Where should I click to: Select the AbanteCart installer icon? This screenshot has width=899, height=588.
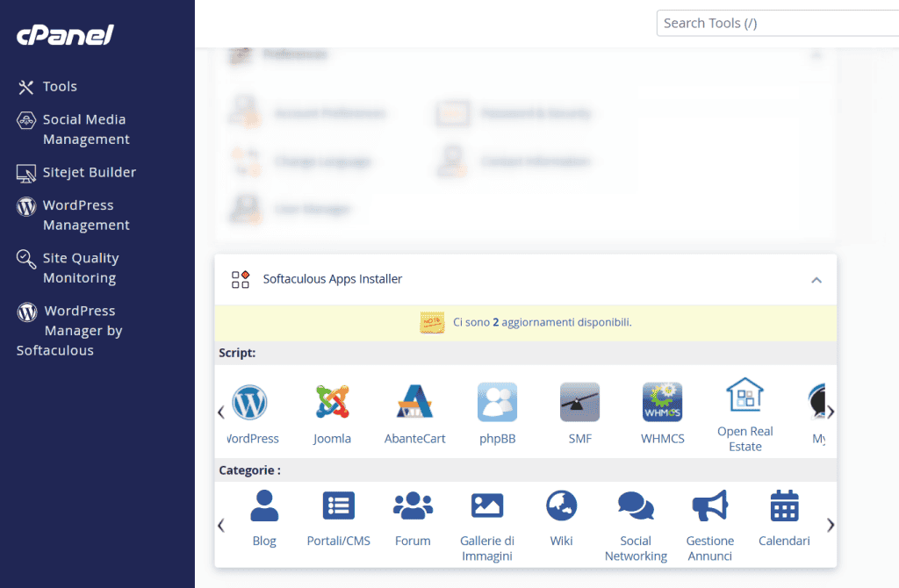pos(414,403)
